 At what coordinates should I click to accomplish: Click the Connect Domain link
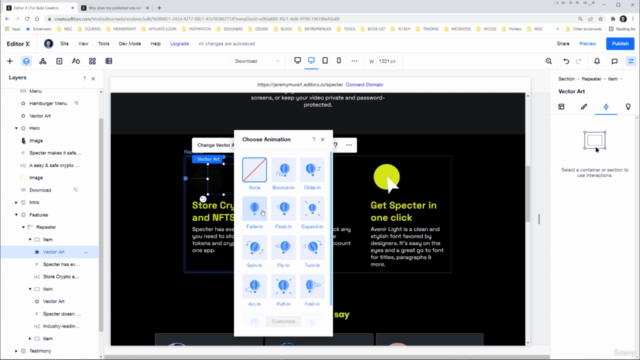pyautogui.click(x=364, y=85)
